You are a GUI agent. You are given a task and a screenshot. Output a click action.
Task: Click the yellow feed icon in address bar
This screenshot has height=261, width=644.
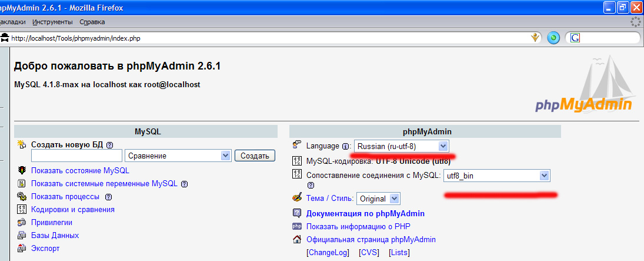tap(535, 38)
